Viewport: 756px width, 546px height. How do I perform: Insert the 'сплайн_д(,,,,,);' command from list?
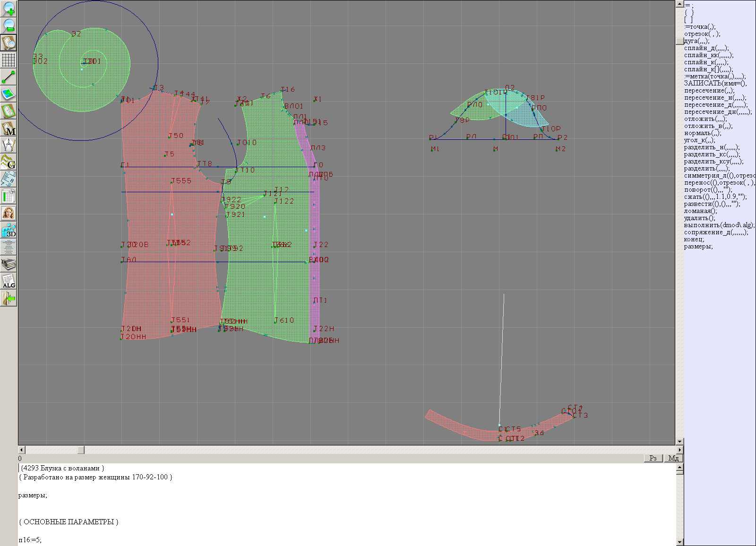click(706, 48)
